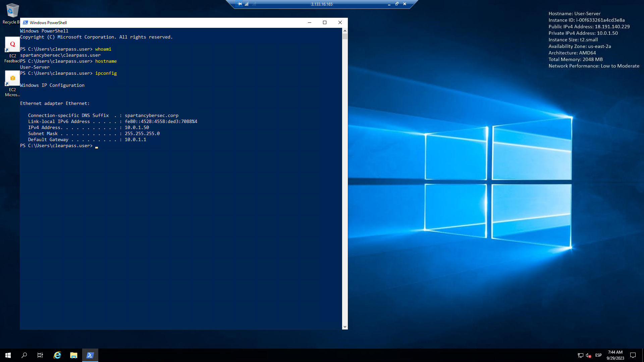Screen dimensions: 644x362
Task: Launch Internet Explorer from taskbar
Action: click(57, 355)
